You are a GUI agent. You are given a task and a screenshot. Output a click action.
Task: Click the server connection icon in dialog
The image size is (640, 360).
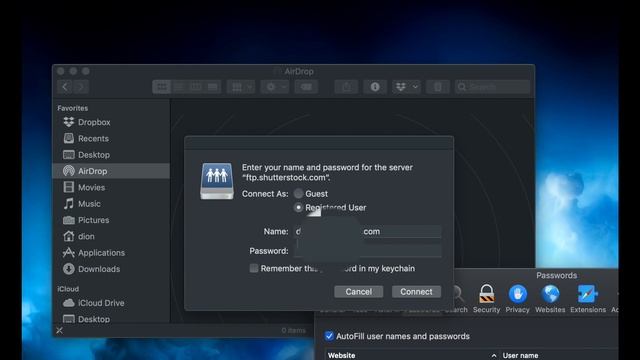[217, 181]
